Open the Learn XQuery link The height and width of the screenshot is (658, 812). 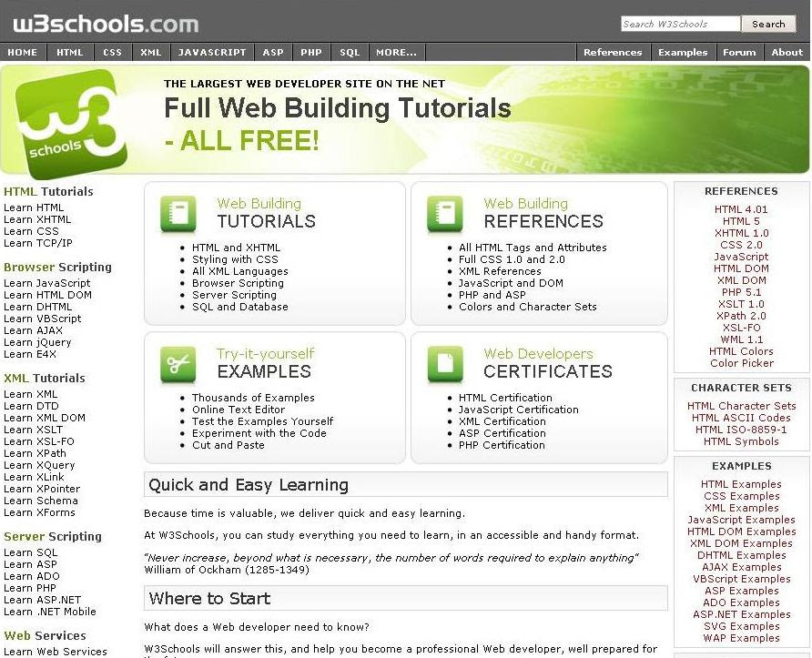(x=39, y=465)
